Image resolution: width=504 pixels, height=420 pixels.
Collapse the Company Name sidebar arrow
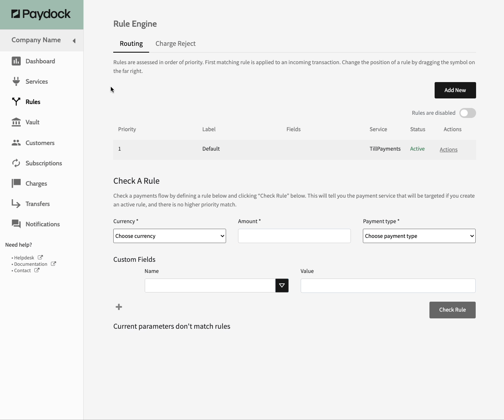tap(74, 41)
